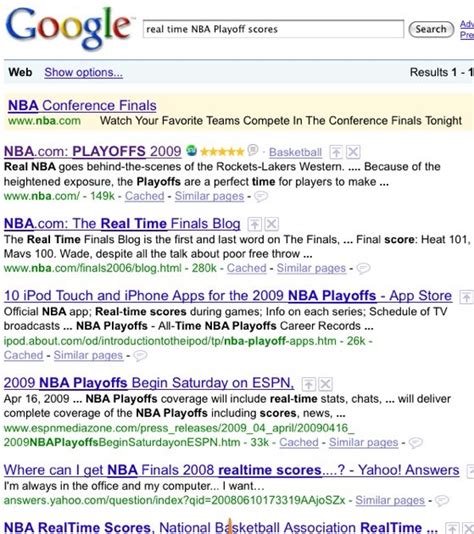Promote the NBA.com PLAYOFFS 2009 result
The image size is (474, 534).
pos(336,152)
